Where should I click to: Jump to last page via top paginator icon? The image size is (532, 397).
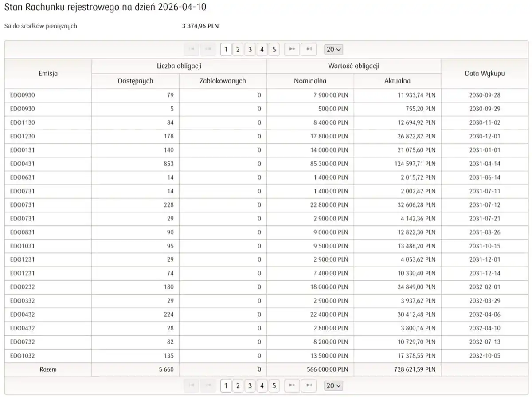coord(309,49)
